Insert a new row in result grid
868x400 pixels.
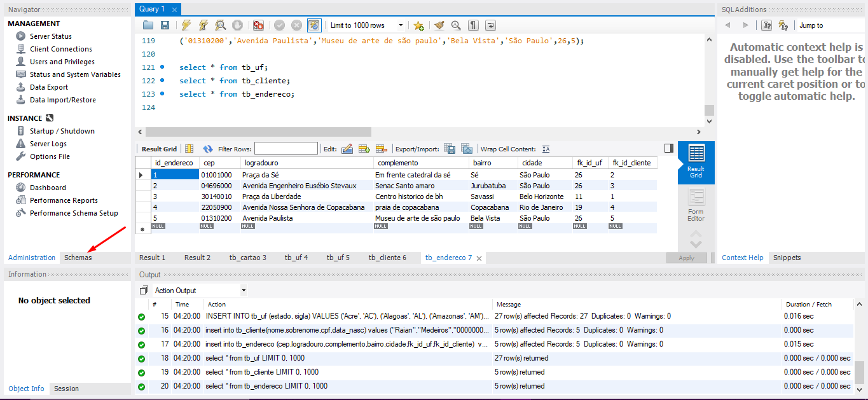point(364,149)
